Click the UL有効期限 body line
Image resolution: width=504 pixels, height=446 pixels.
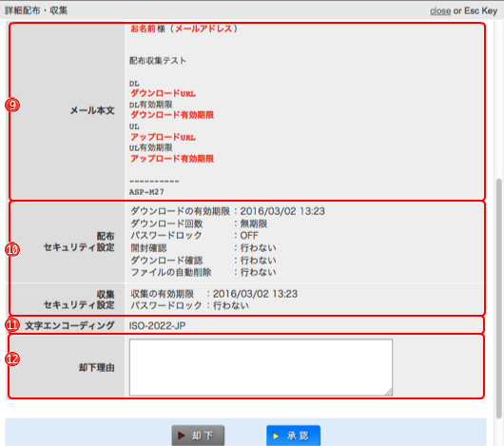pyautogui.click(x=151, y=147)
